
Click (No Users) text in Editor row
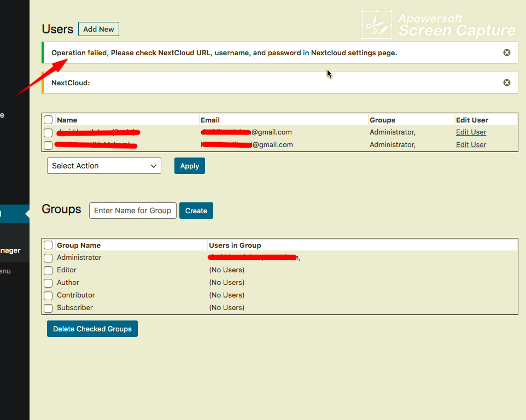(227, 270)
